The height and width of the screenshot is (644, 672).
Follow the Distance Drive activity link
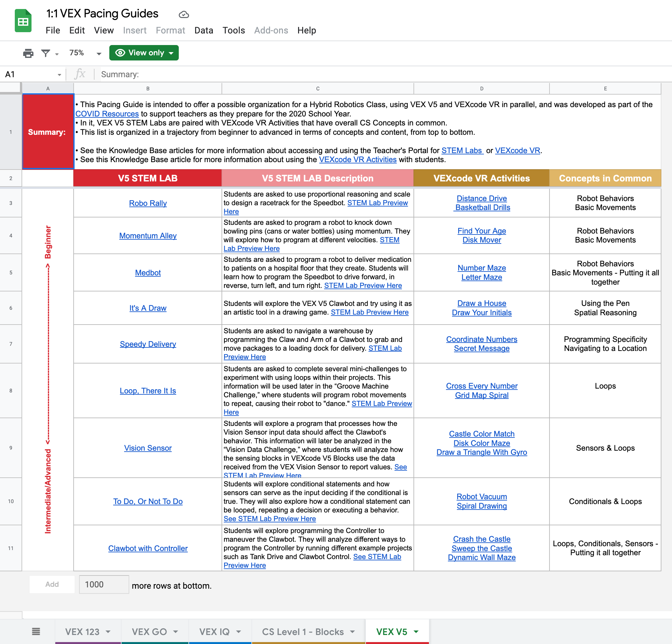(x=481, y=198)
